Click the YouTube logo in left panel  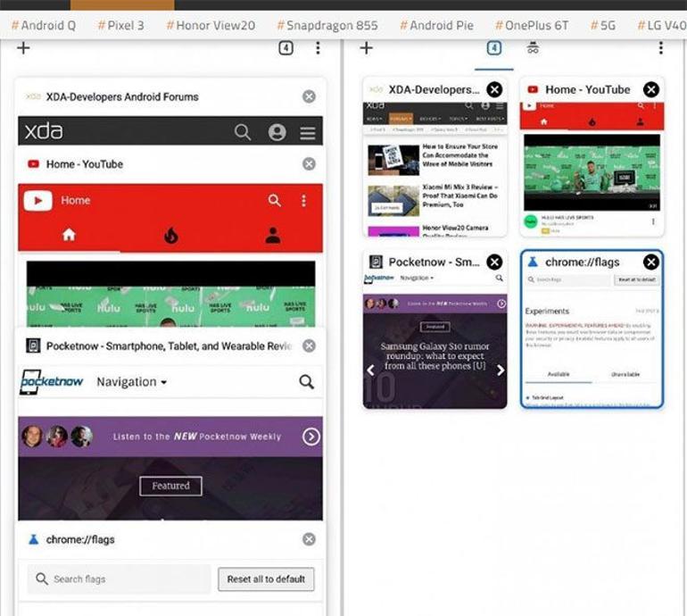(38, 200)
